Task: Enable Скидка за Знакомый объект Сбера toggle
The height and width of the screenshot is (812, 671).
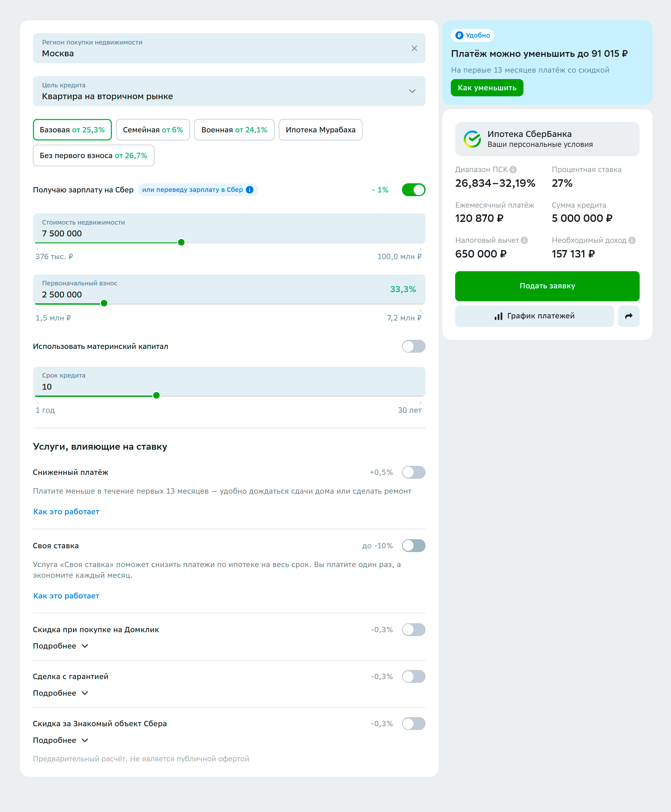Action: (x=413, y=724)
